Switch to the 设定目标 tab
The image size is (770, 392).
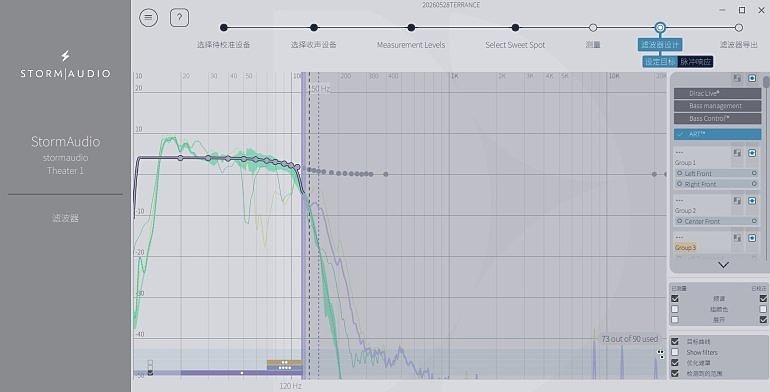660,62
